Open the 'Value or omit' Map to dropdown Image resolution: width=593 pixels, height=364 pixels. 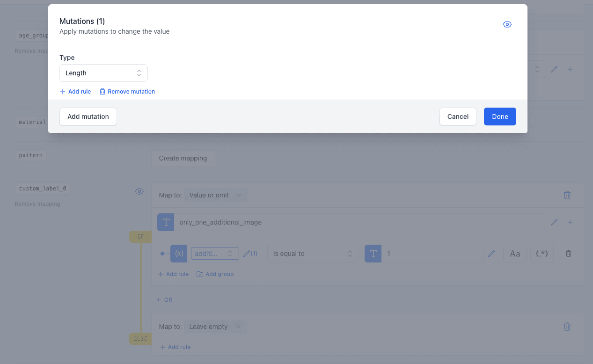[216, 195]
